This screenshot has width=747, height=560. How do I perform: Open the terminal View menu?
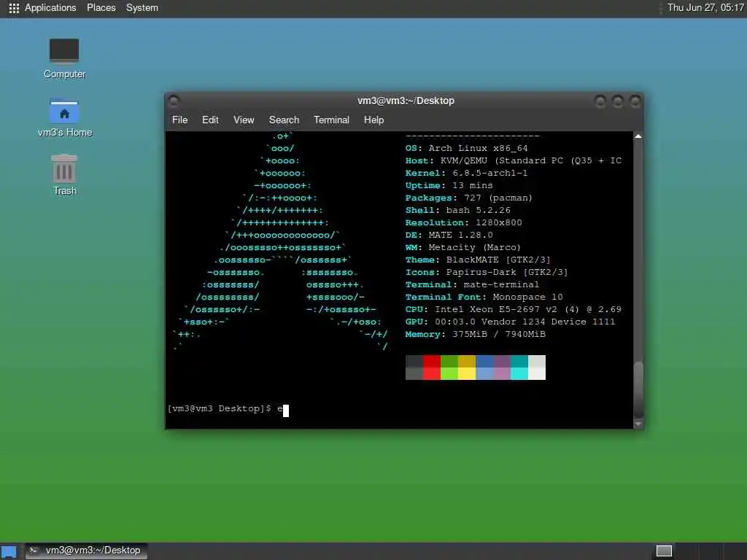244,120
